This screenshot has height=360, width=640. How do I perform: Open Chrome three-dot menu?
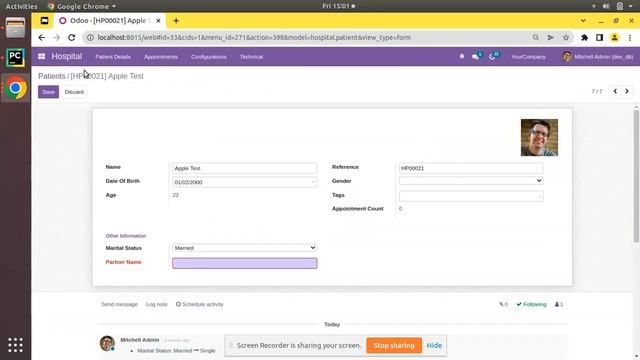[630, 38]
